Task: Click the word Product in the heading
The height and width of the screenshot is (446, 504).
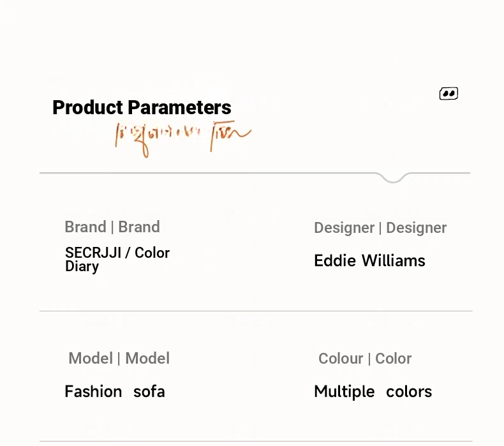Action: coord(88,107)
